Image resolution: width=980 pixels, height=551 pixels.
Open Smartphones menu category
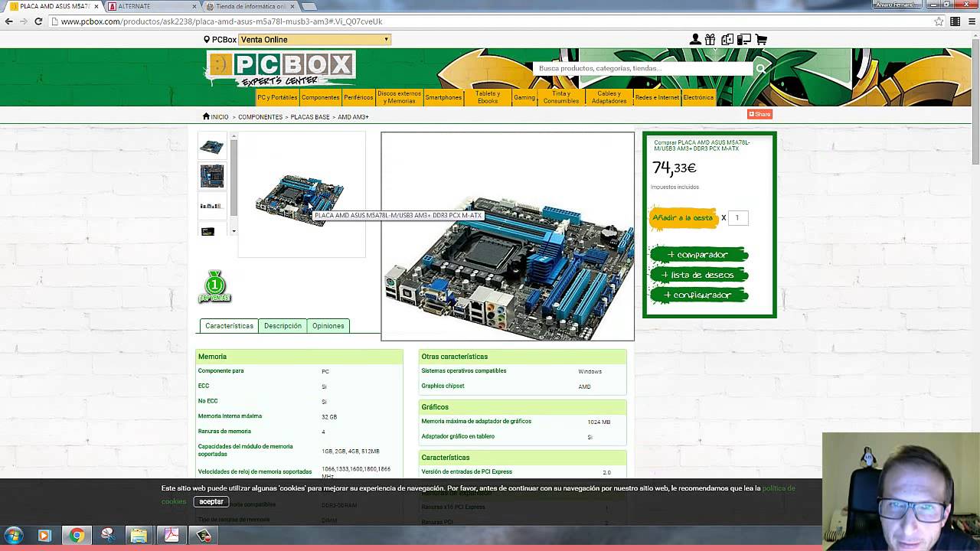[443, 97]
